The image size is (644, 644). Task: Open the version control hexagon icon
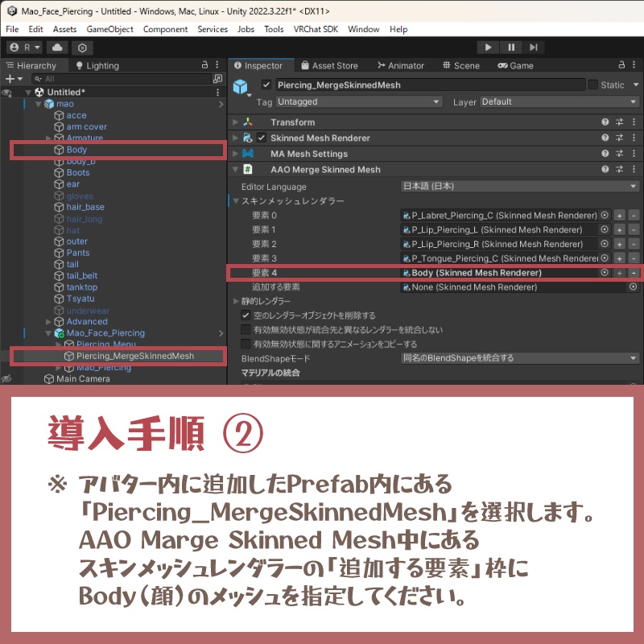(x=82, y=47)
